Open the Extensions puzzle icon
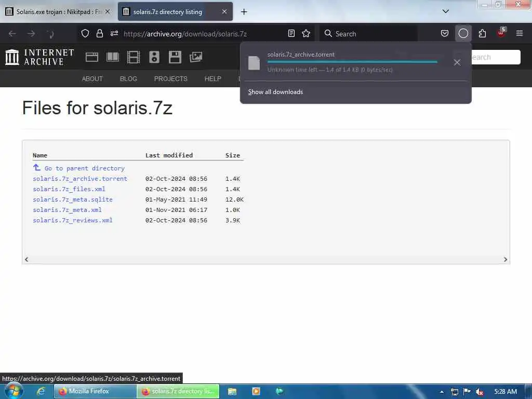The width and height of the screenshot is (532, 399). pos(482,33)
